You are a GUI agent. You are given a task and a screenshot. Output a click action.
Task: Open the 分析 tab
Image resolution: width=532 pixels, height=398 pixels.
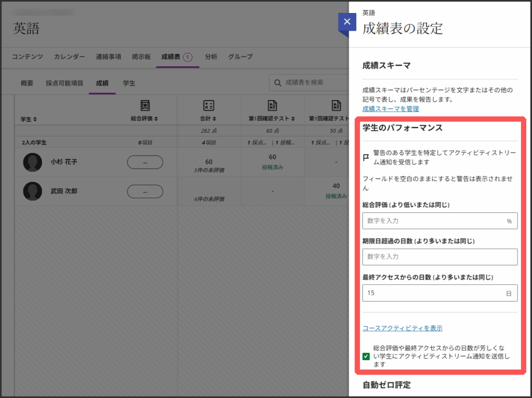211,57
